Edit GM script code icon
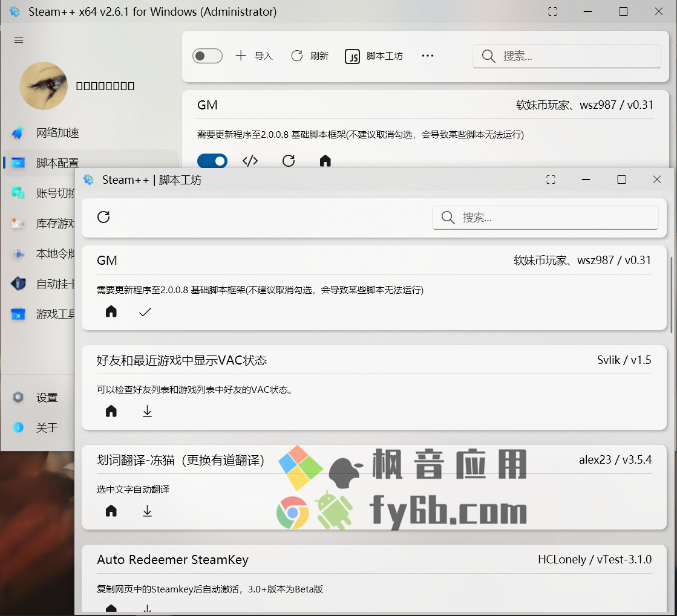This screenshot has height=616, width=677. (250, 161)
